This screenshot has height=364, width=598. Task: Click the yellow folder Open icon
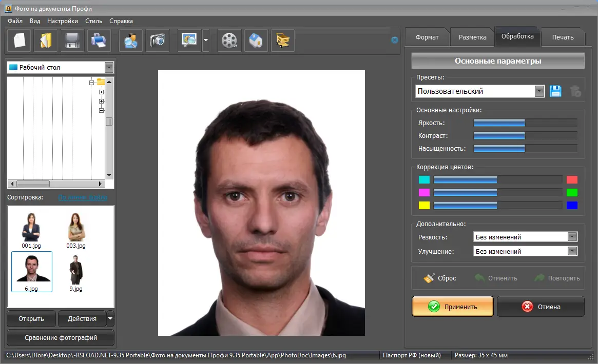46,41
